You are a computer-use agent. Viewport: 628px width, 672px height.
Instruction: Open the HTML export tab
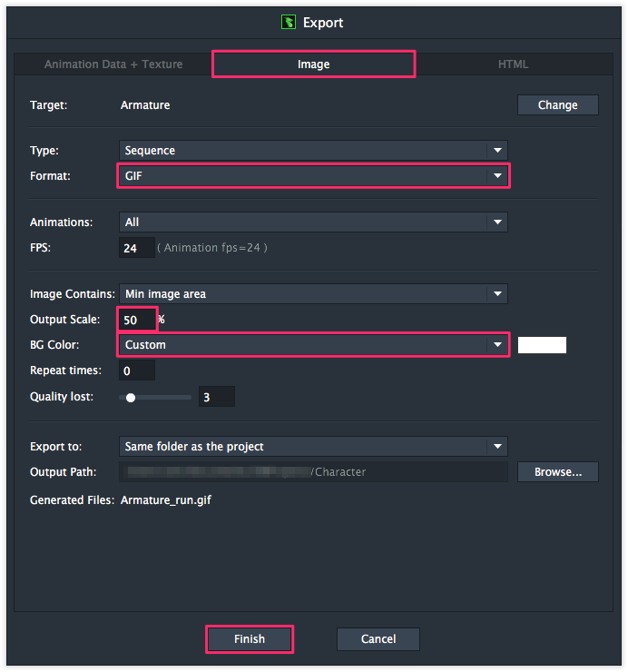pos(513,64)
